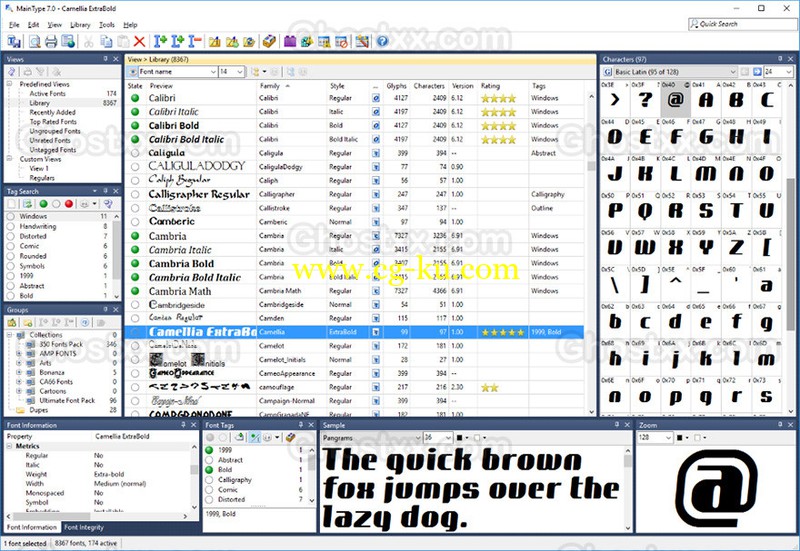Select Top Rated Fonts view
Screen dimensions: 800x551
(53, 121)
